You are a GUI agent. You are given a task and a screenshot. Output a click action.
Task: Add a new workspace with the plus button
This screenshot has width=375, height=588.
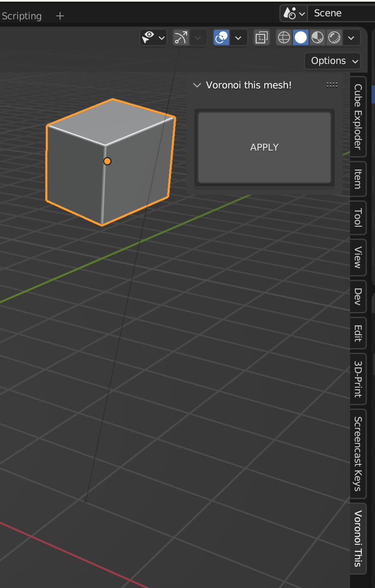click(60, 16)
